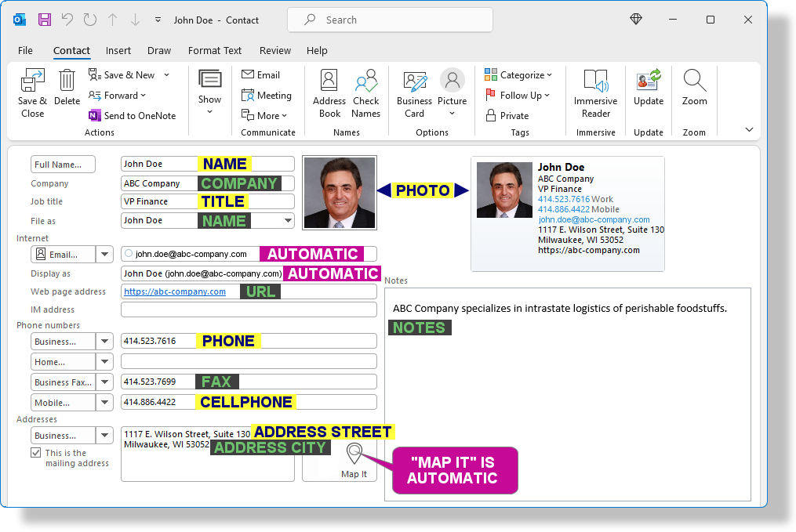This screenshot has height=532, width=796.
Task: Start a Meeting from the Communicate group
Action: (267, 95)
